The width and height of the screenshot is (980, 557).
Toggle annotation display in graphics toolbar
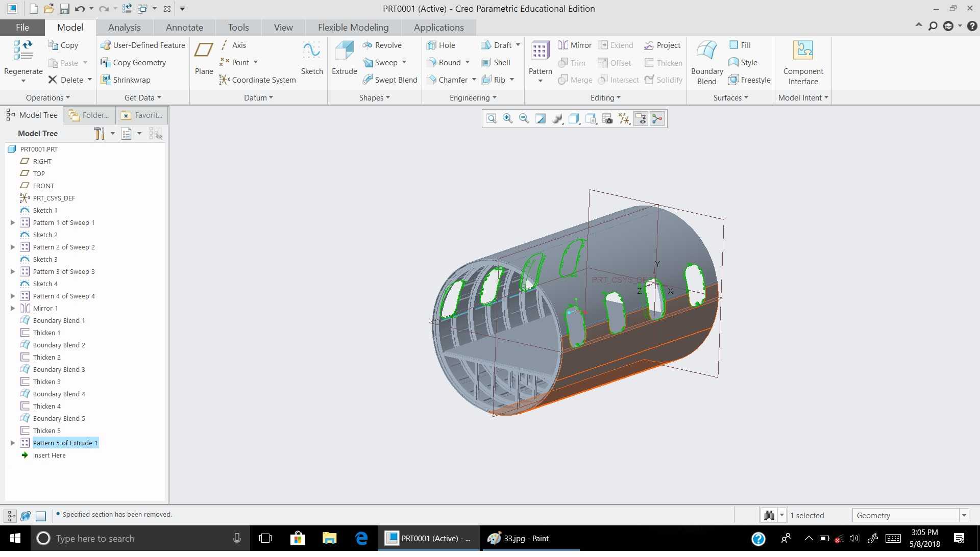[x=641, y=119]
